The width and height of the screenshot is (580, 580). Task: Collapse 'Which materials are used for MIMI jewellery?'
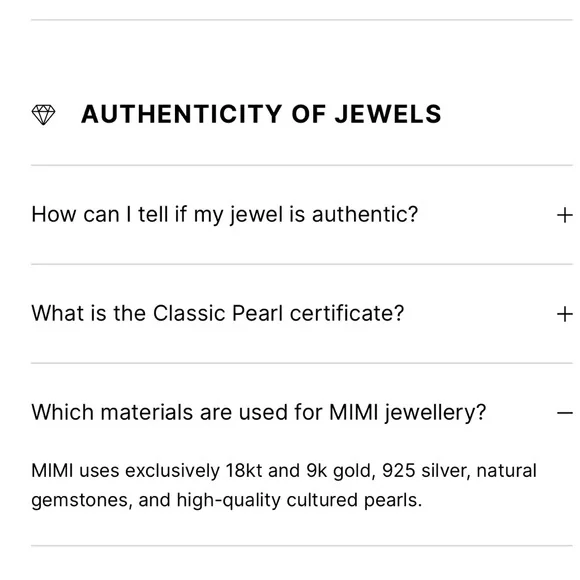pyautogui.click(x=302, y=412)
